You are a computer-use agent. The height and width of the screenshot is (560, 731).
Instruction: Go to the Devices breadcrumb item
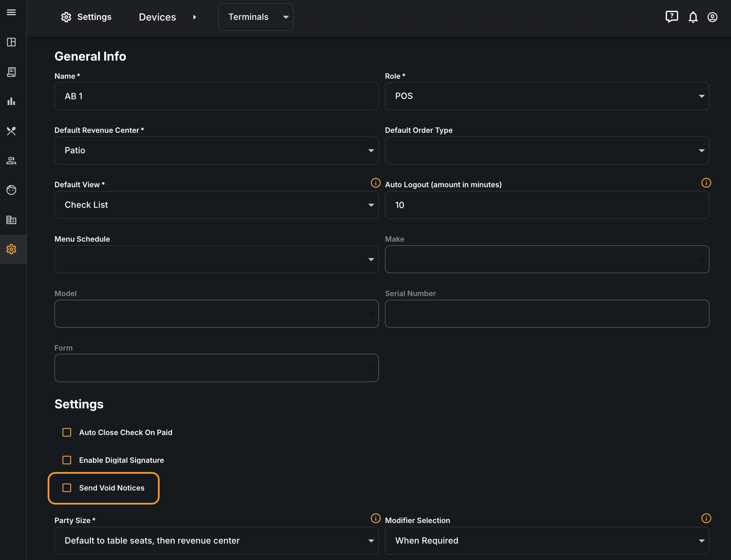157,17
